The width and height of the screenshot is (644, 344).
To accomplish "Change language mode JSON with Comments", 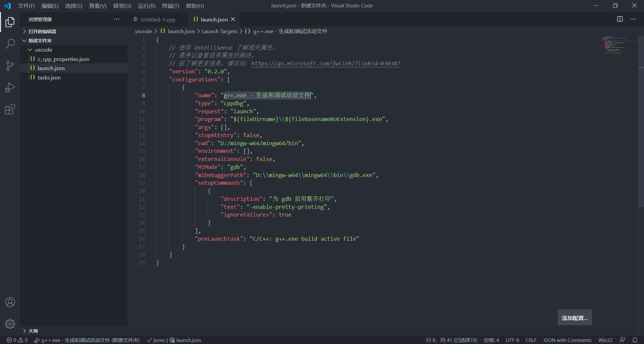I will (x=567, y=340).
